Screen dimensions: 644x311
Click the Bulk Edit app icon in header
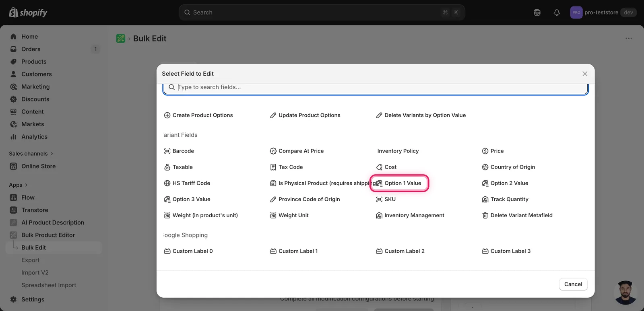coord(121,38)
